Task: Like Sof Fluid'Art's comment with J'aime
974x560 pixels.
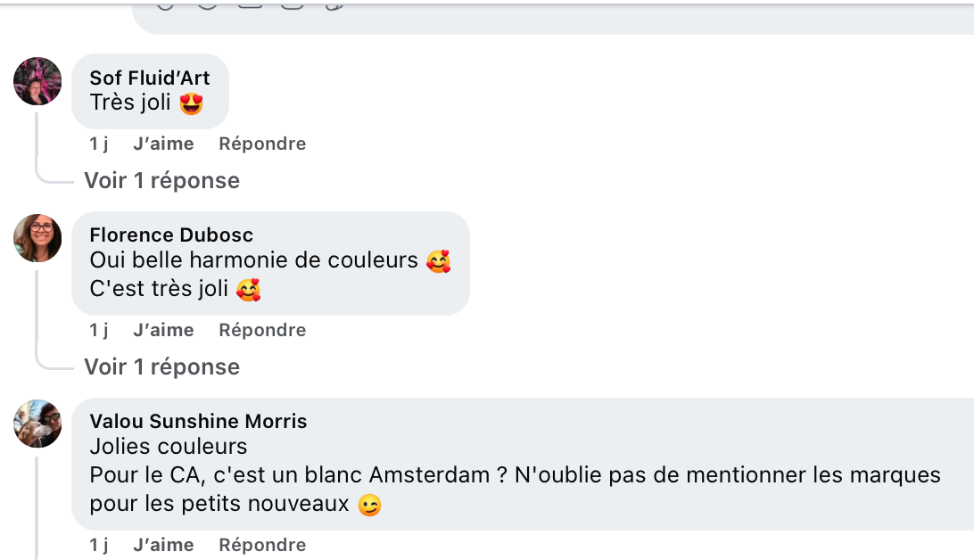Action: pyautogui.click(x=163, y=144)
